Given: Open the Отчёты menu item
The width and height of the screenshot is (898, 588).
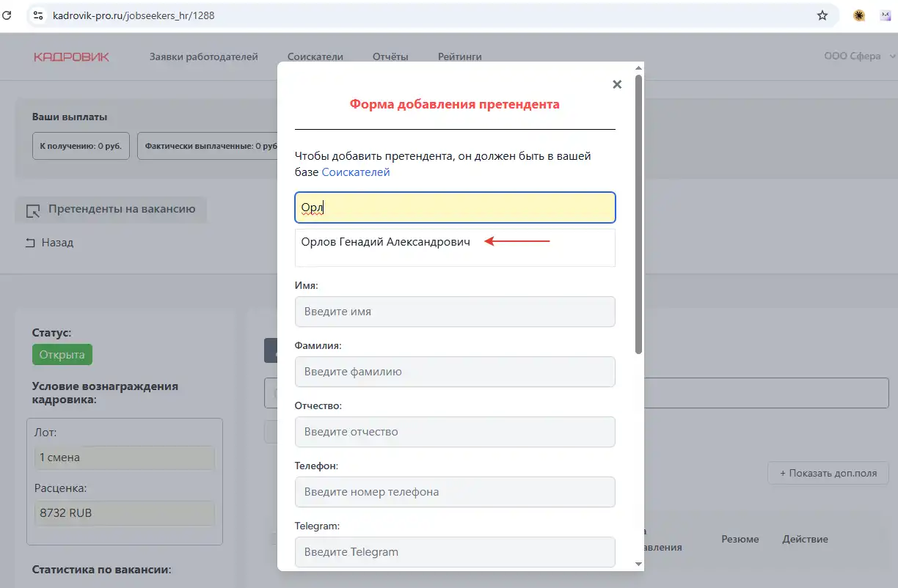Looking at the screenshot, I should [x=390, y=56].
